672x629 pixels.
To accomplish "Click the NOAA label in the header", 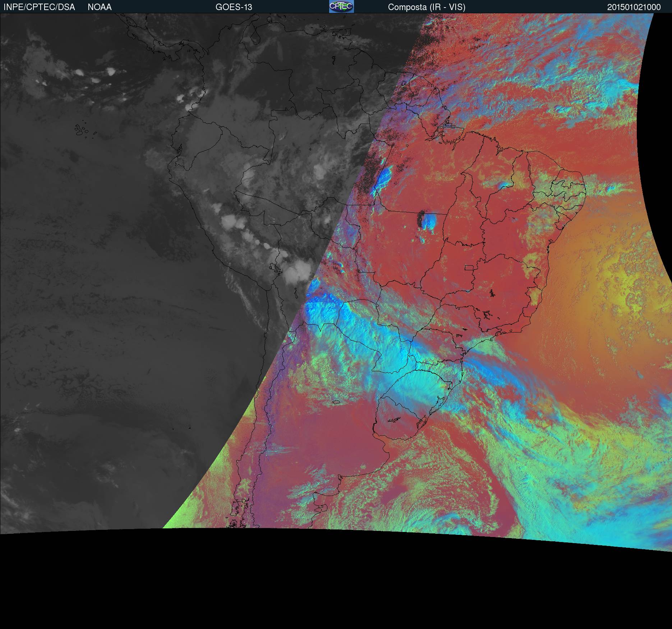I will (100, 7).
